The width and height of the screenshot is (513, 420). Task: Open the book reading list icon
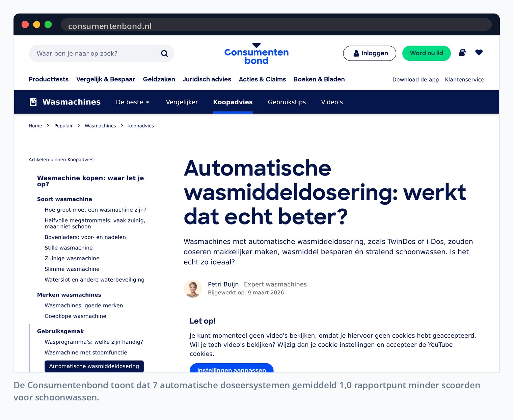(462, 53)
